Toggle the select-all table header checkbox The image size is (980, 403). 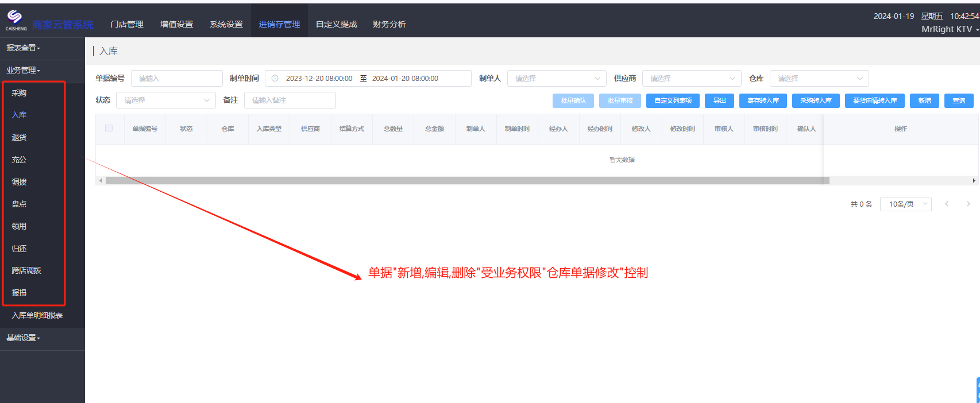coord(109,128)
